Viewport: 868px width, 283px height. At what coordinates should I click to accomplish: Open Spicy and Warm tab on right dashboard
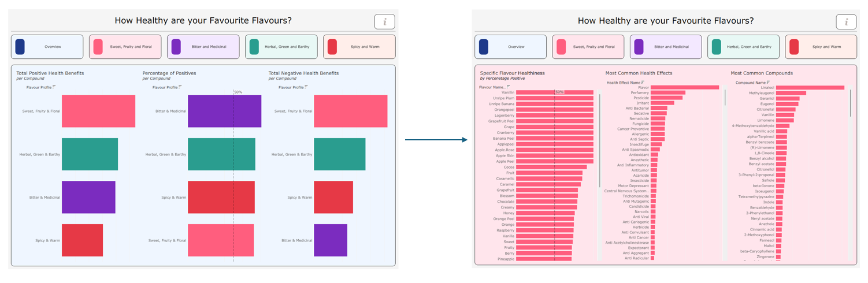821,47
